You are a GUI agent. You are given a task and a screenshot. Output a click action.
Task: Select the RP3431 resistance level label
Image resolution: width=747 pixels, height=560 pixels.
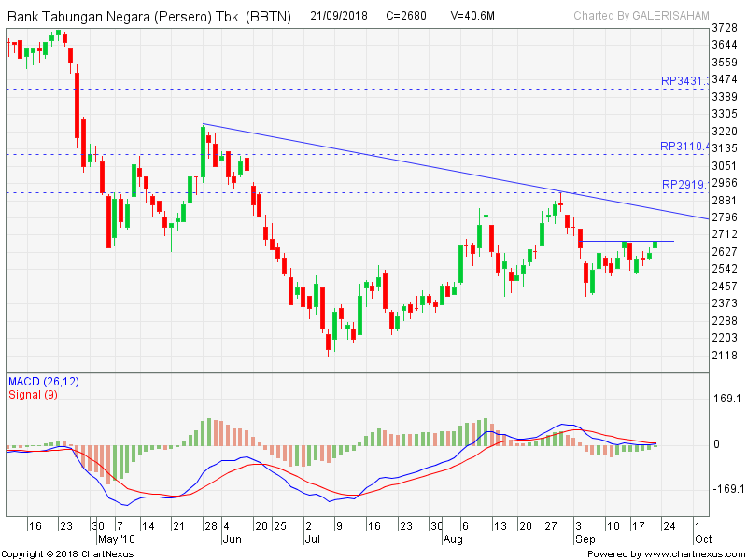(684, 81)
